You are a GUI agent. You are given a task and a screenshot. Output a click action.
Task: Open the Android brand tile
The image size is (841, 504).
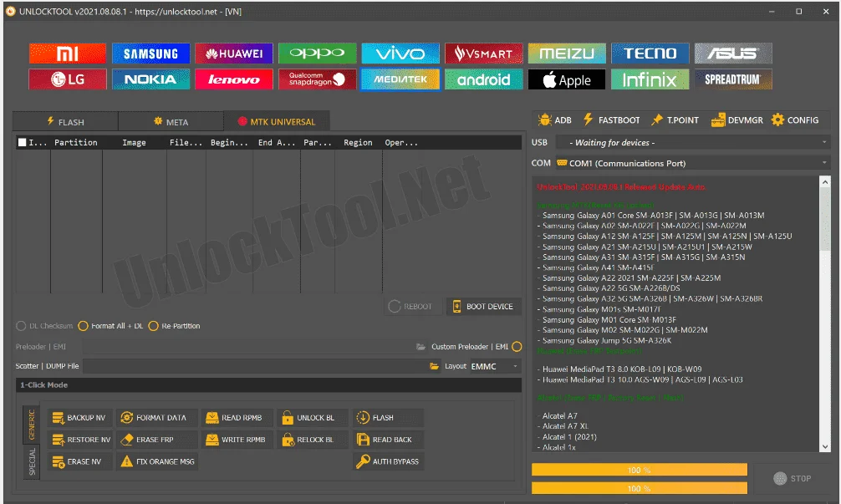tap(484, 79)
